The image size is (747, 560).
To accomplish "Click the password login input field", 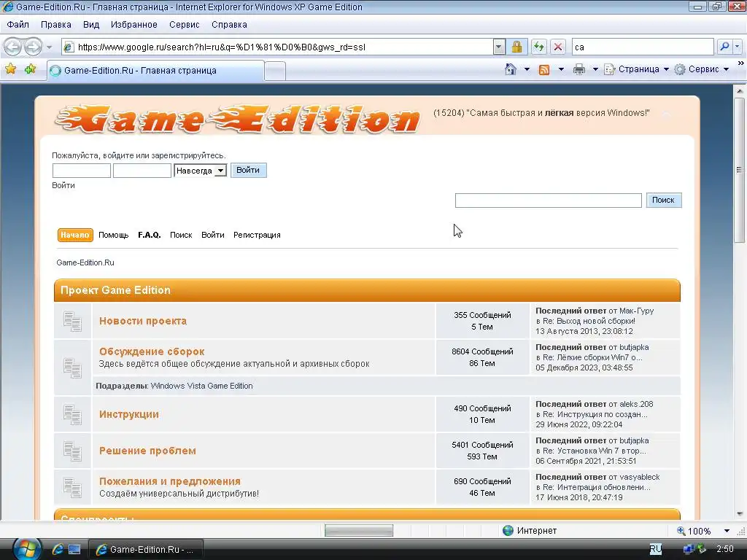I will tap(142, 171).
